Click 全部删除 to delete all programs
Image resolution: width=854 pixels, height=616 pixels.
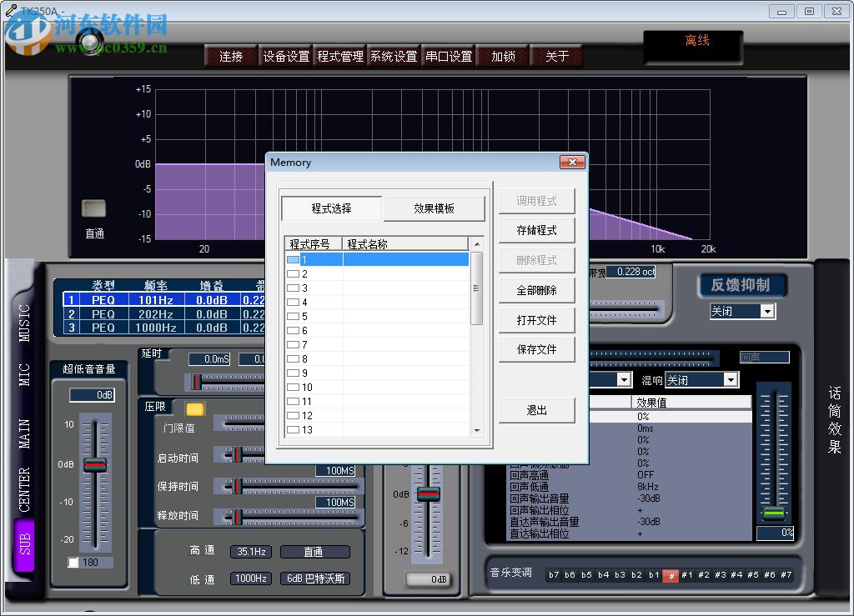(x=536, y=289)
